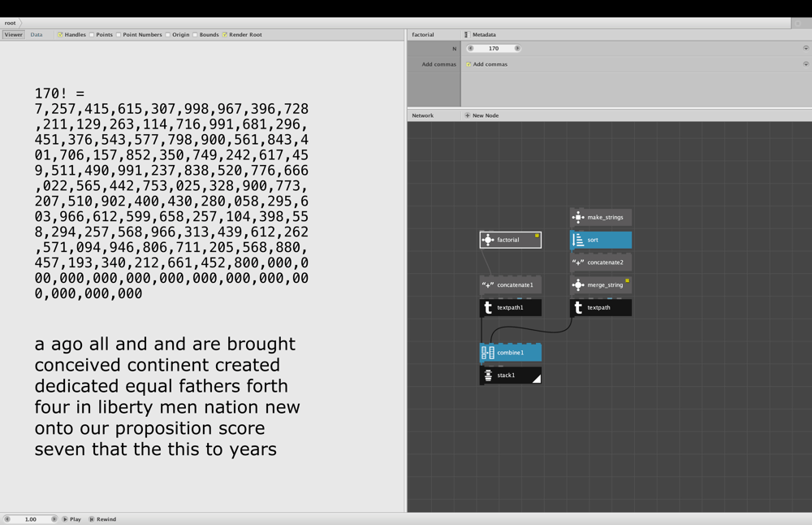Screen dimensions: 812x525
Task: Select the combine1 node icon
Action: (488, 353)
